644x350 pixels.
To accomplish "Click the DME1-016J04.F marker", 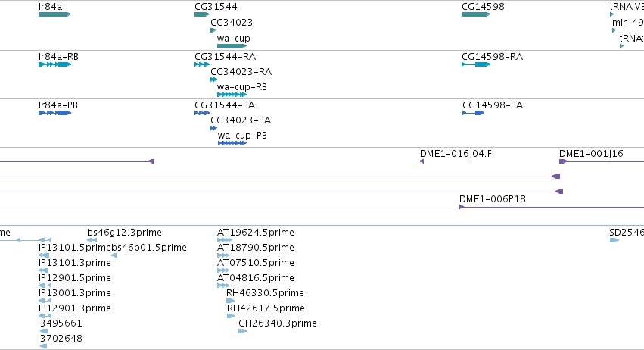I will pyautogui.click(x=422, y=161).
